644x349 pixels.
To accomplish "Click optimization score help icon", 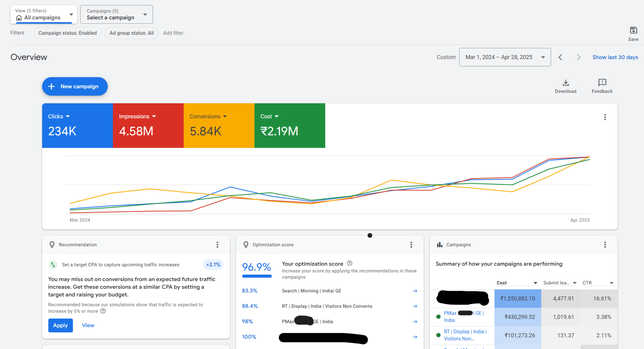I will [350, 264].
